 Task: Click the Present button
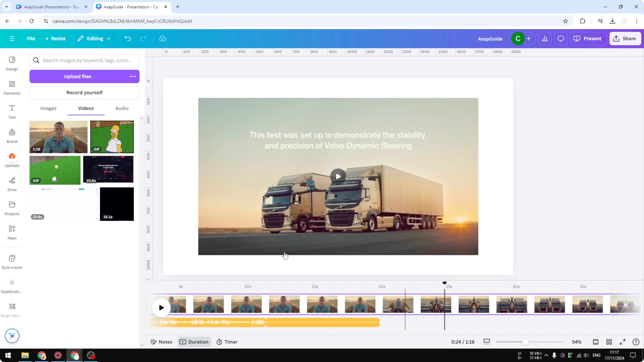coord(588,38)
